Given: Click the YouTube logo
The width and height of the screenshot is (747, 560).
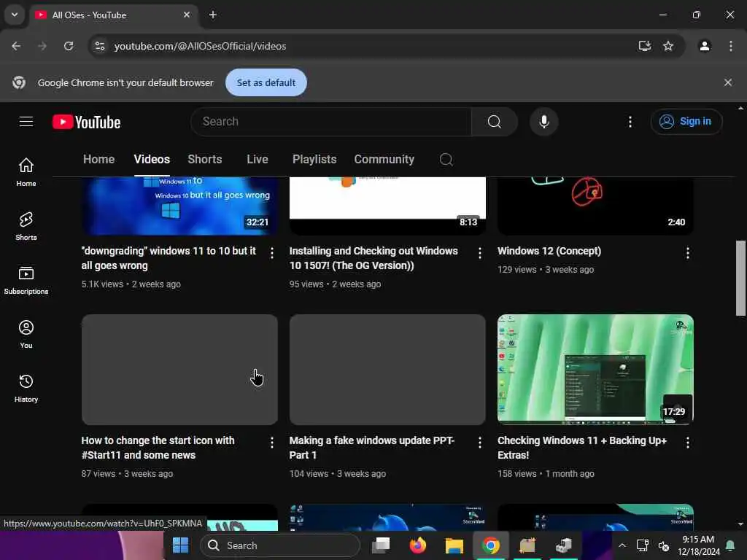Looking at the screenshot, I should tap(87, 122).
